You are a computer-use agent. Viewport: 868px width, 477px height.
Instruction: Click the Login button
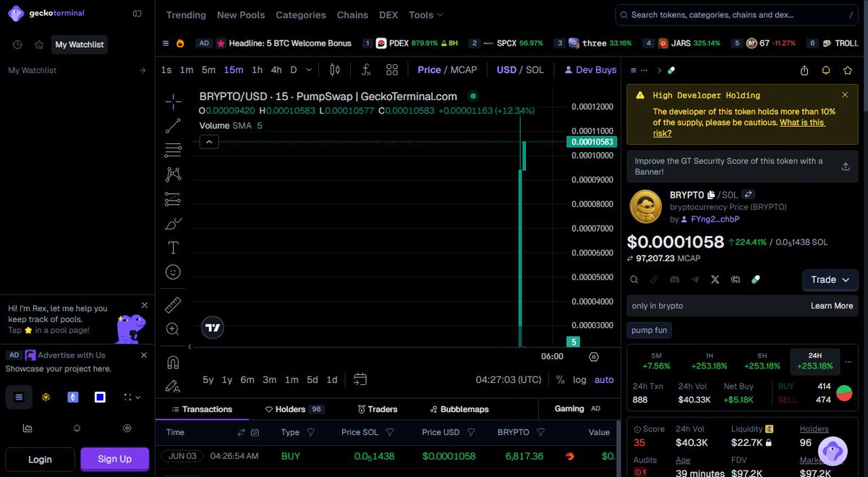(x=40, y=459)
